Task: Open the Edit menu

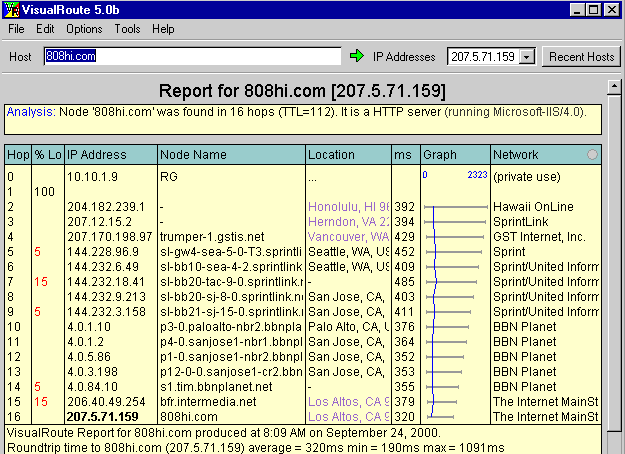Action: [x=45, y=29]
